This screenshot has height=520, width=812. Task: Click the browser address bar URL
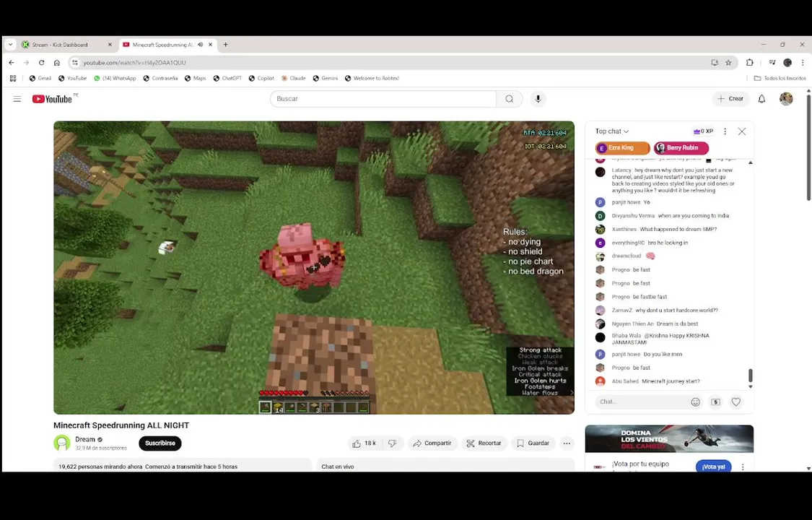pos(135,63)
